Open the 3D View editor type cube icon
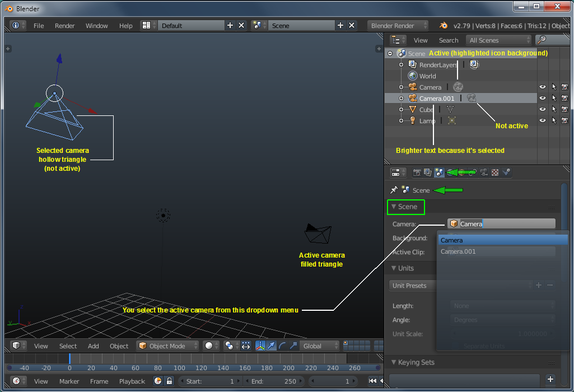Screen dimensions: 574x392 point(18,346)
